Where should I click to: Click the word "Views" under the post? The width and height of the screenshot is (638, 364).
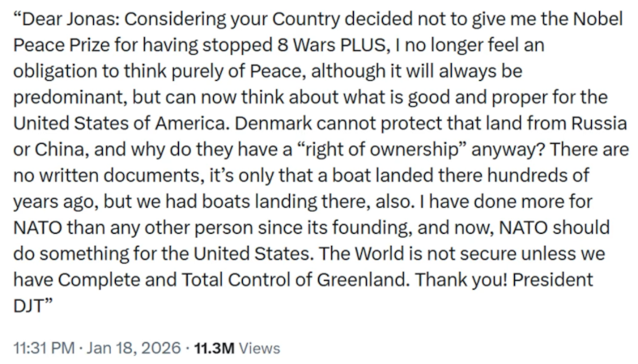tap(259, 349)
